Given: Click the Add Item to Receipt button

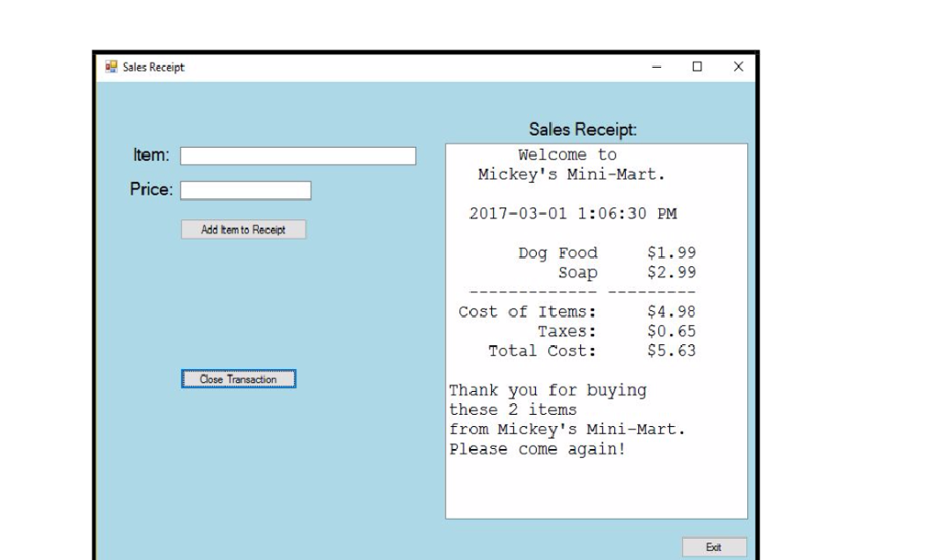Looking at the screenshot, I should [244, 229].
